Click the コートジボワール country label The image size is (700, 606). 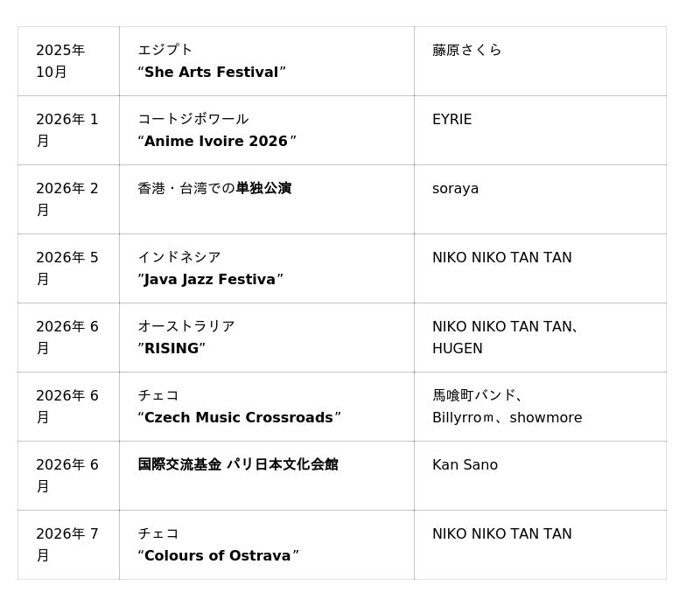point(193,119)
